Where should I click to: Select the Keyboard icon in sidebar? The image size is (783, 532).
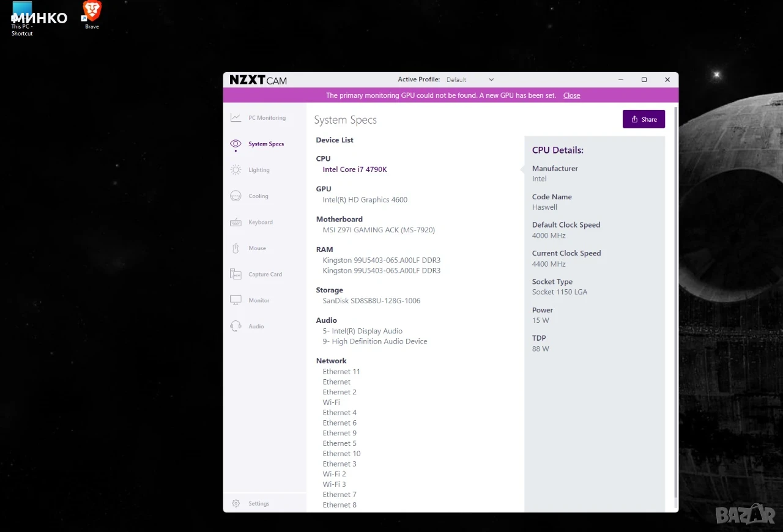click(x=236, y=222)
